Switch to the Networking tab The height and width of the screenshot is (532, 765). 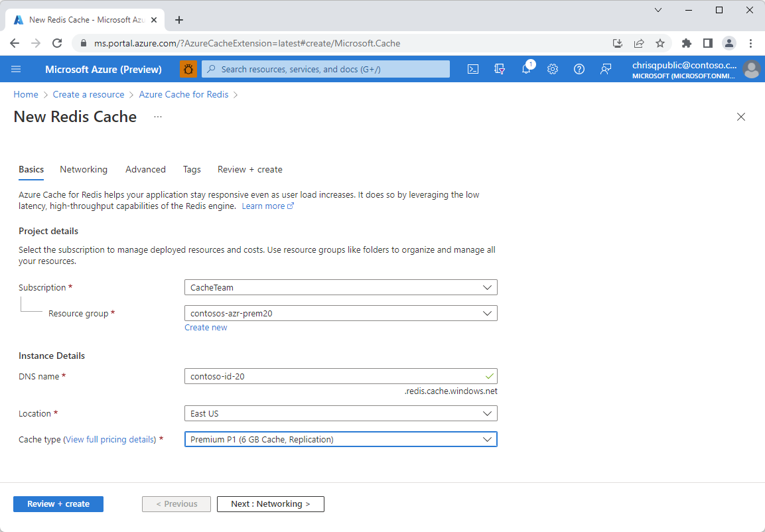coord(84,169)
